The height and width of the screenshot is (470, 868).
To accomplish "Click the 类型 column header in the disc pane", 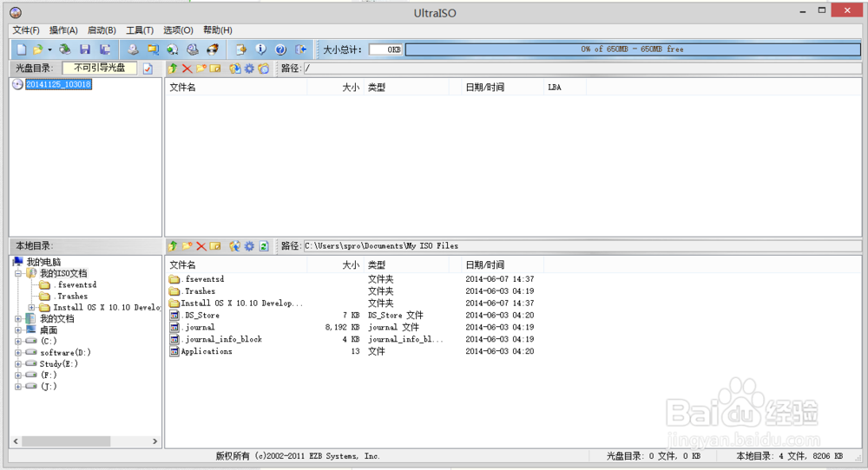I will [x=405, y=88].
